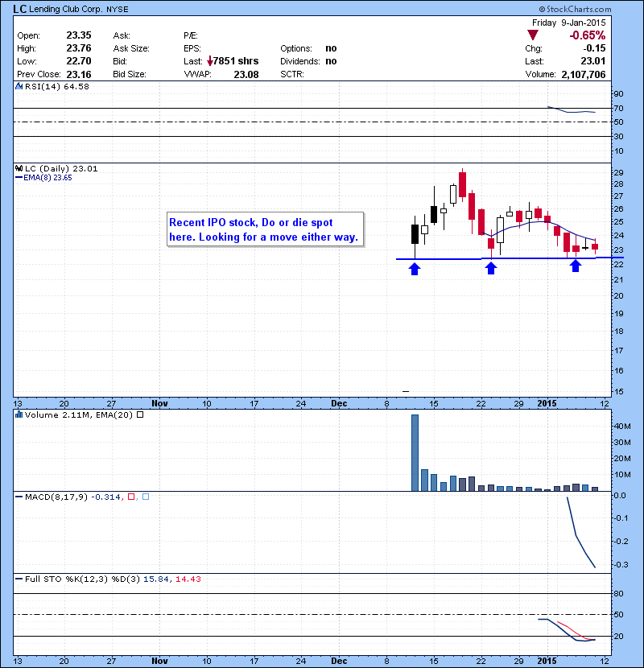The width and height of the screenshot is (644, 668).
Task: Click the RSI(14) 64.58 reading
Action: [x=57, y=86]
